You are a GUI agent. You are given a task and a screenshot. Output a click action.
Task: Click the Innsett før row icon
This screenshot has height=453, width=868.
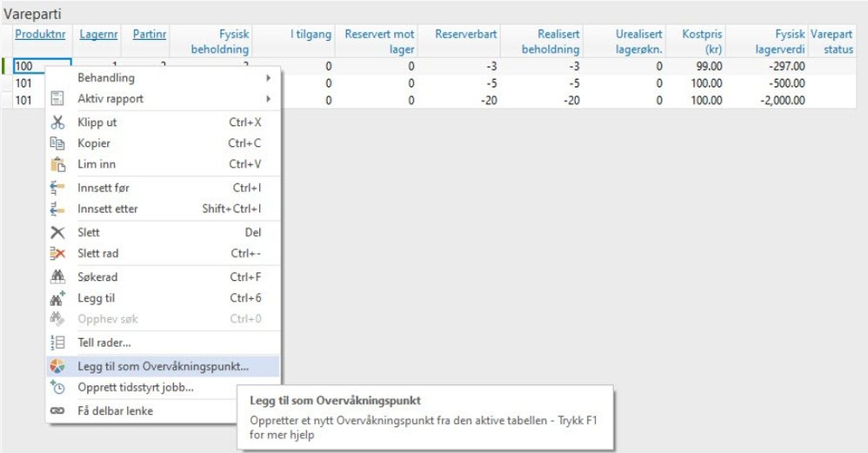(x=58, y=188)
